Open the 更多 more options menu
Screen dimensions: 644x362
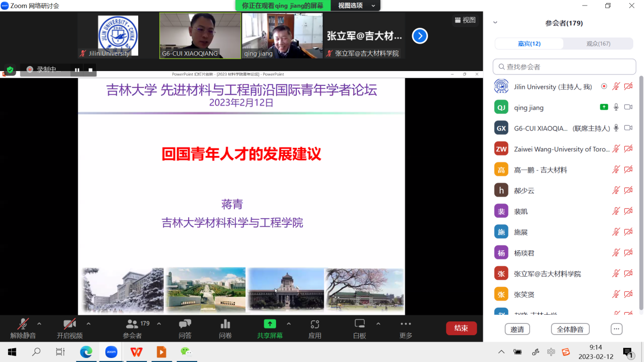click(x=405, y=327)
